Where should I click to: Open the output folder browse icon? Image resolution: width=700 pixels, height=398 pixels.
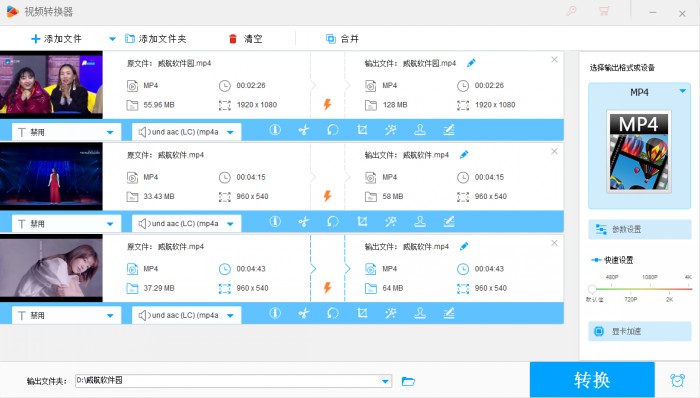408,381
